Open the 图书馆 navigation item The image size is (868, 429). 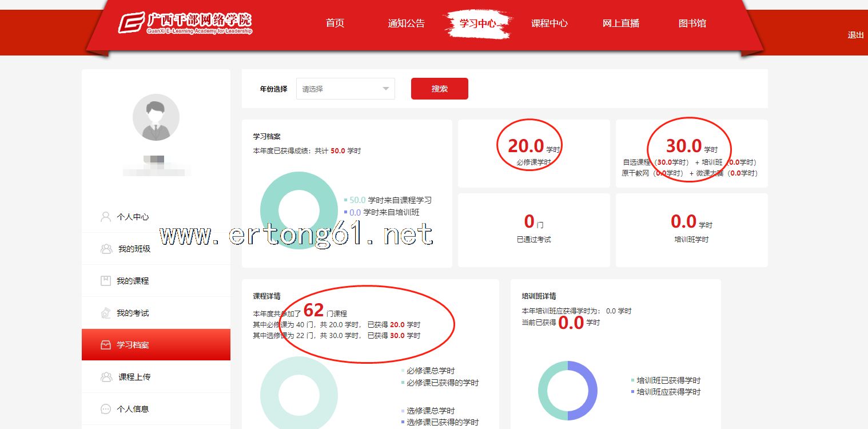692,23
